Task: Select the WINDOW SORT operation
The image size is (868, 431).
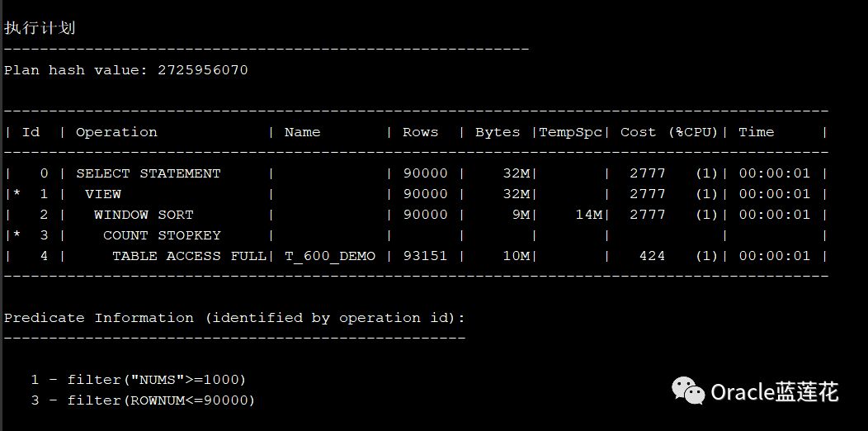Action: pyautogui.click(x=144, y=215)
